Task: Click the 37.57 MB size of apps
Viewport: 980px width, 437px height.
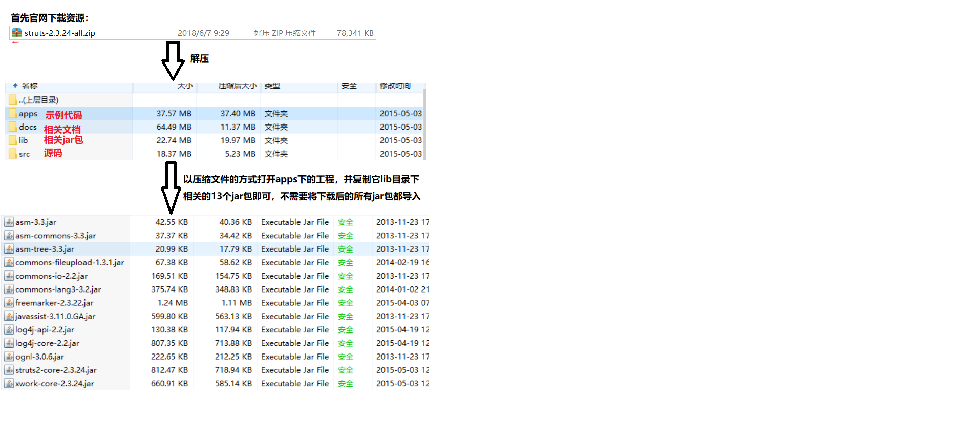Action: 174,113
